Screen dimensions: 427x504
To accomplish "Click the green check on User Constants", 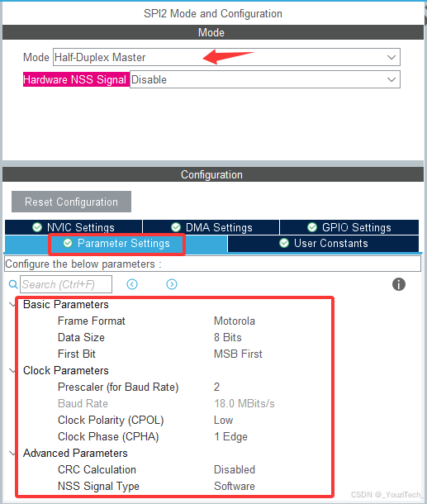I will click(284, 243).
